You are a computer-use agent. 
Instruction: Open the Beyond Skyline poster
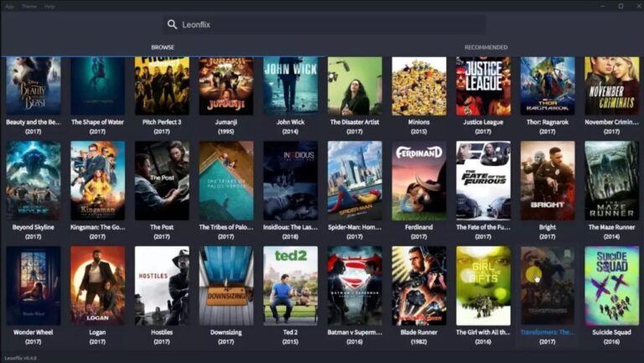(34, 181)
